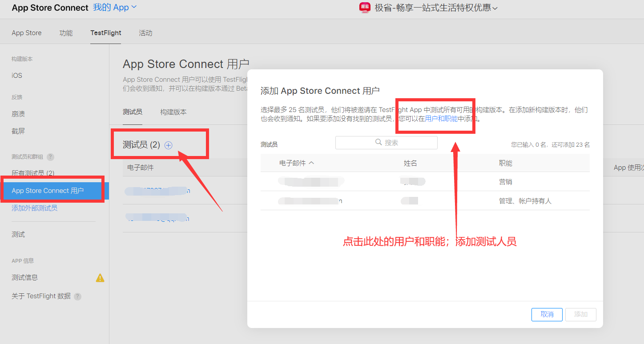Click the 姓名 column header
Screen dimensions: 644x344
tap(411, 163)
